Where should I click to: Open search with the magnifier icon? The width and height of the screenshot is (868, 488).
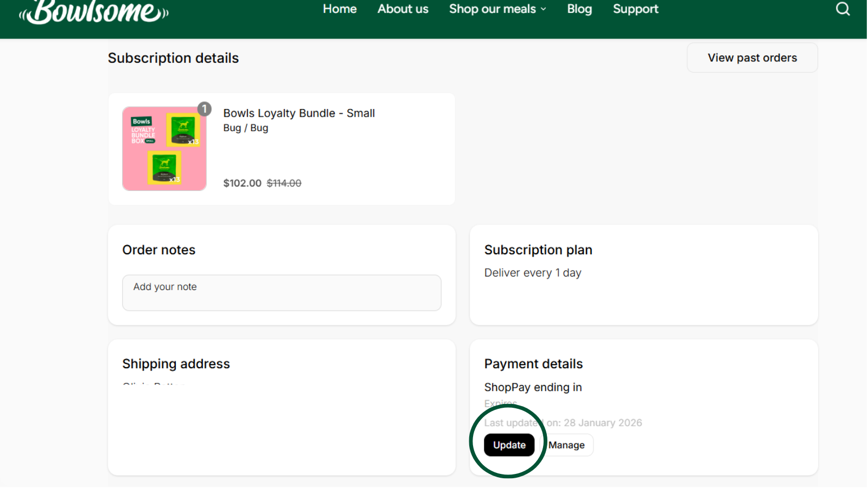842,9
